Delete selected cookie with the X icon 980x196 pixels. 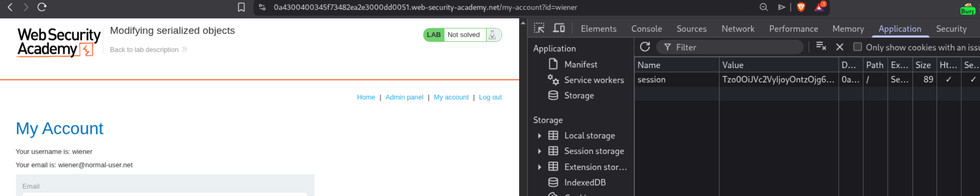coord(840,47)
